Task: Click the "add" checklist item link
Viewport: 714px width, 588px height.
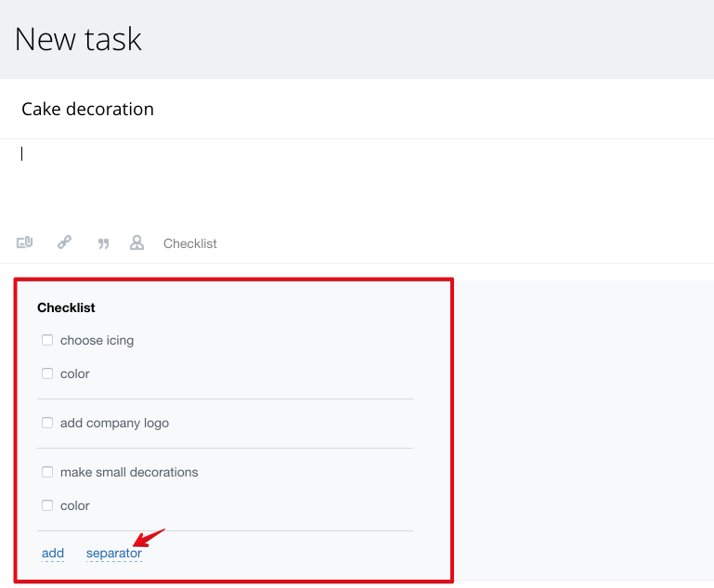Action: click(53, 554)
